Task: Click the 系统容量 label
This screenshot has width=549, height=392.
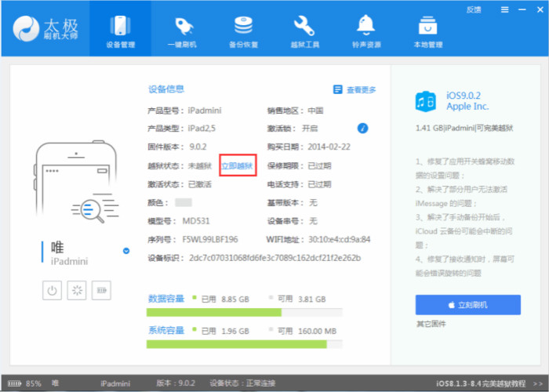Action: pos(166,330)
